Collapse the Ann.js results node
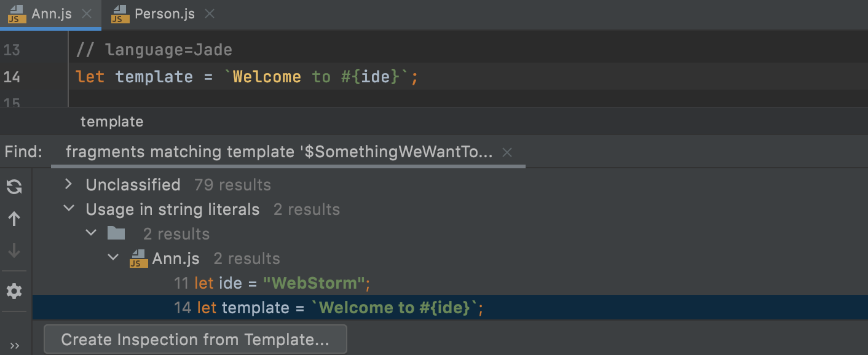 (x=113, y=258)
